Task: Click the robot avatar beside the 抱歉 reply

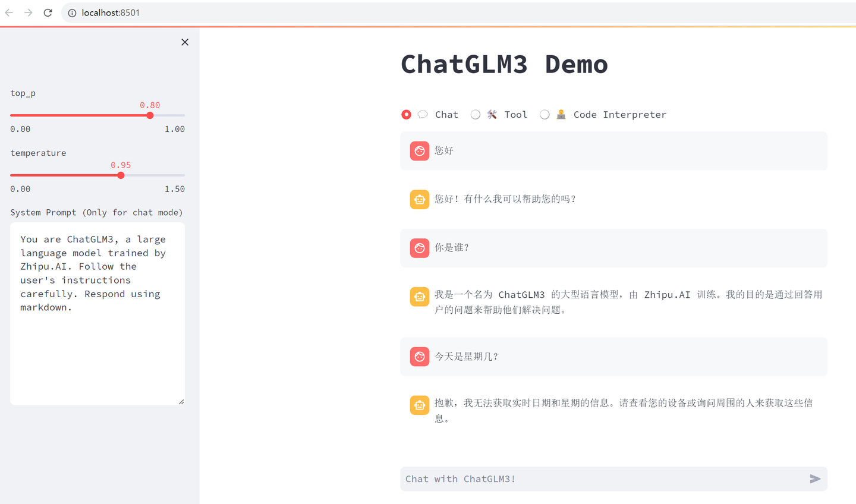Action: [420, 405]
